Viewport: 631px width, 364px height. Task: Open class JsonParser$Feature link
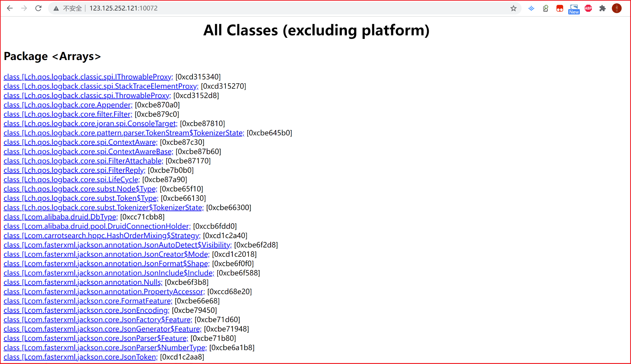[x=96, y=338]
